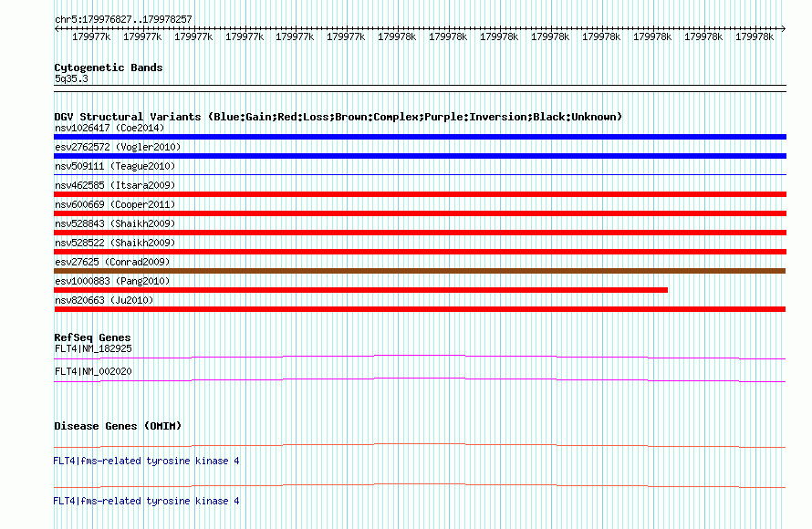Click the red loss bar for nsv600669
Viewport: 812px width, 529px height.
tap(420, 213)
